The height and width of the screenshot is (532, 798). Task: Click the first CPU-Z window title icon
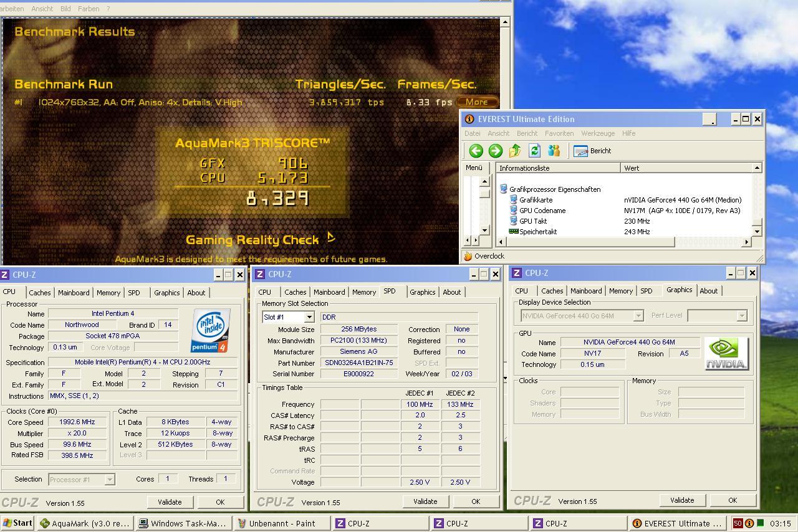click(x=5, y=275)
